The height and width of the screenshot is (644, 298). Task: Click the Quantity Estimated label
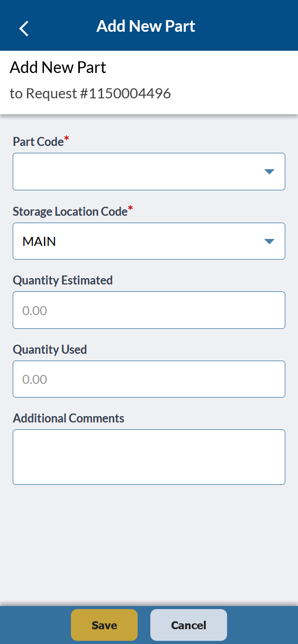62,280
